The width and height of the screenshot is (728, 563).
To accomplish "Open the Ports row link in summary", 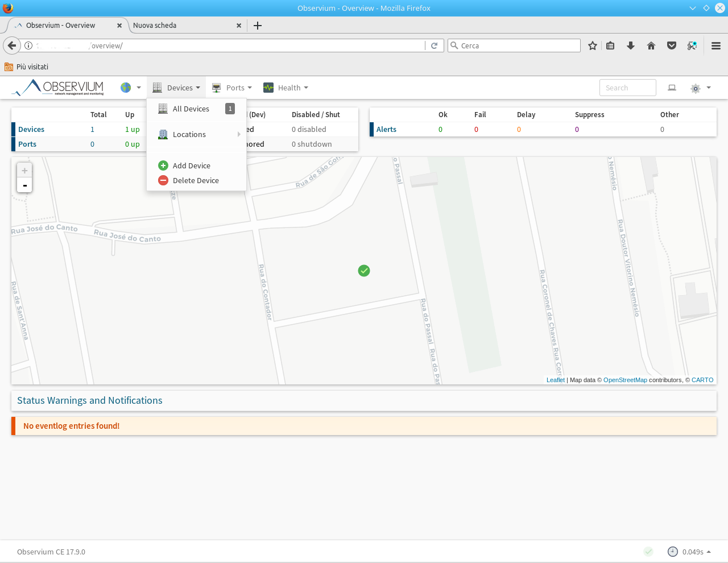I will [27, 144].
